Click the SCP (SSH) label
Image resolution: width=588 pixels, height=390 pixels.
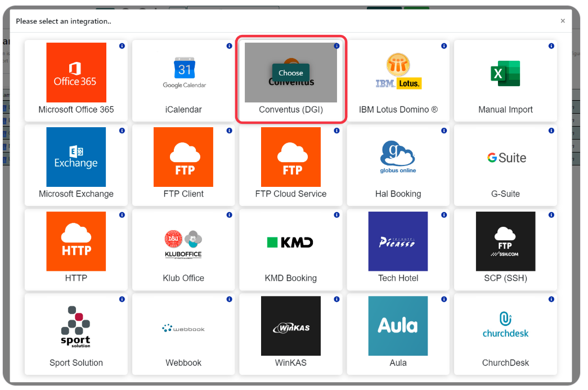[x=505, y=278]
